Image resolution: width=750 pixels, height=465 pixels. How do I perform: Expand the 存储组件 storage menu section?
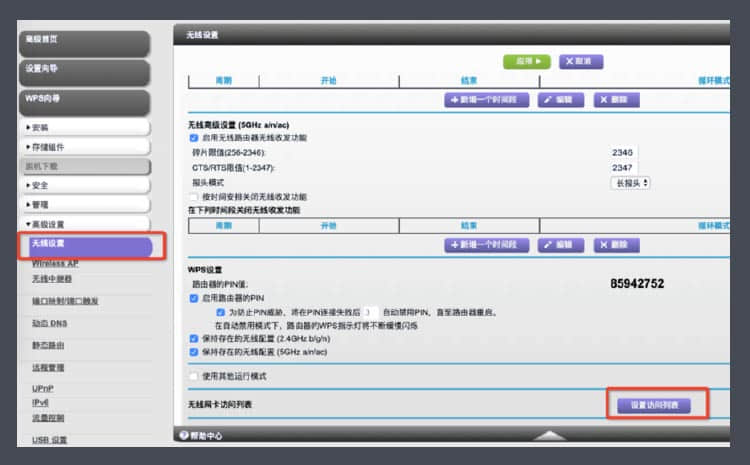tap(86, 147)
